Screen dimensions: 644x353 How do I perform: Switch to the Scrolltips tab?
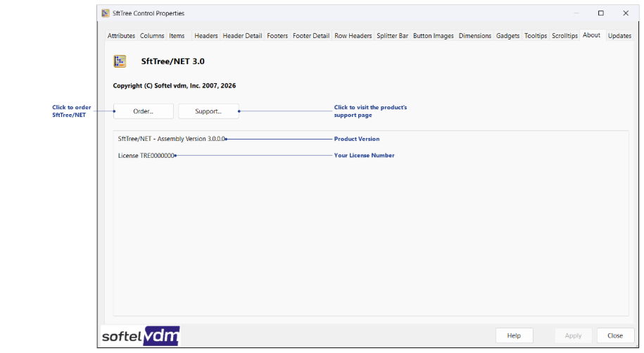[564, 36]
